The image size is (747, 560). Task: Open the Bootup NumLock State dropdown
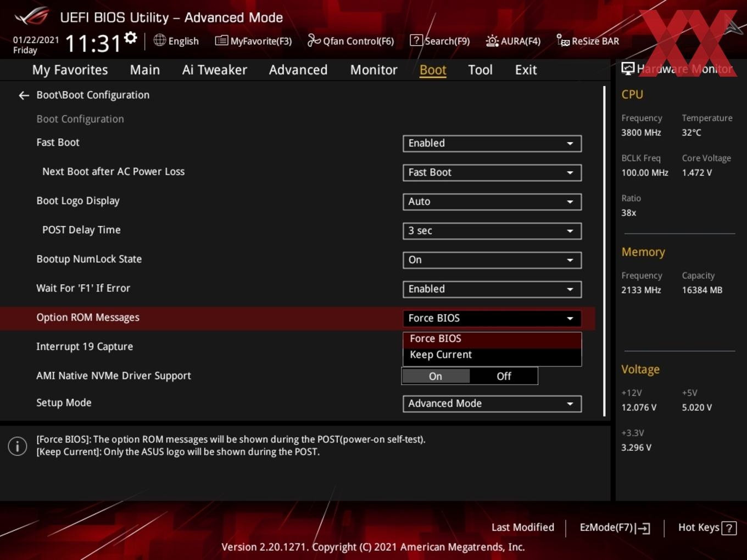pyautogui.click(x=492, y=260)
